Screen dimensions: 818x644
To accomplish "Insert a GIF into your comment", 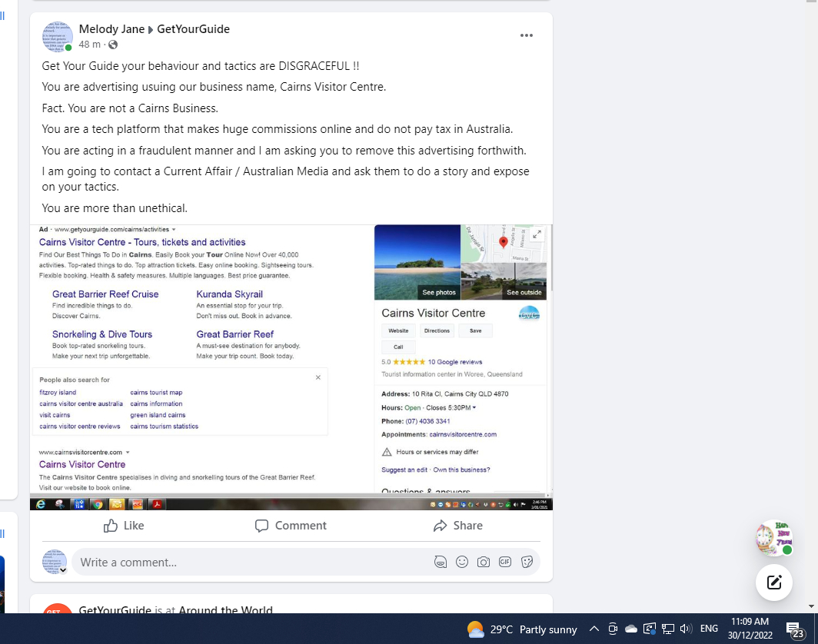I will pyautogui.click(x=505, y=562).
